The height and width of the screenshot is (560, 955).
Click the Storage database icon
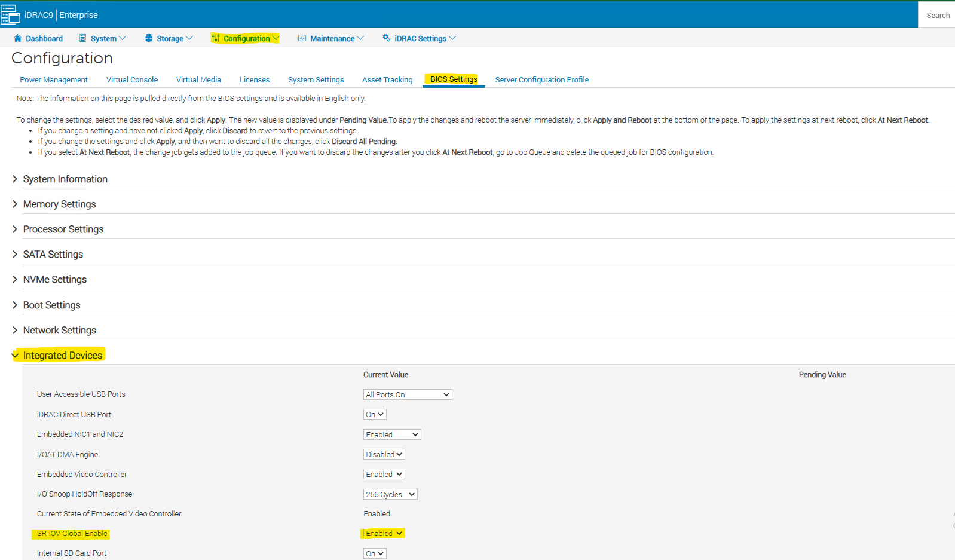coord(149,38)
